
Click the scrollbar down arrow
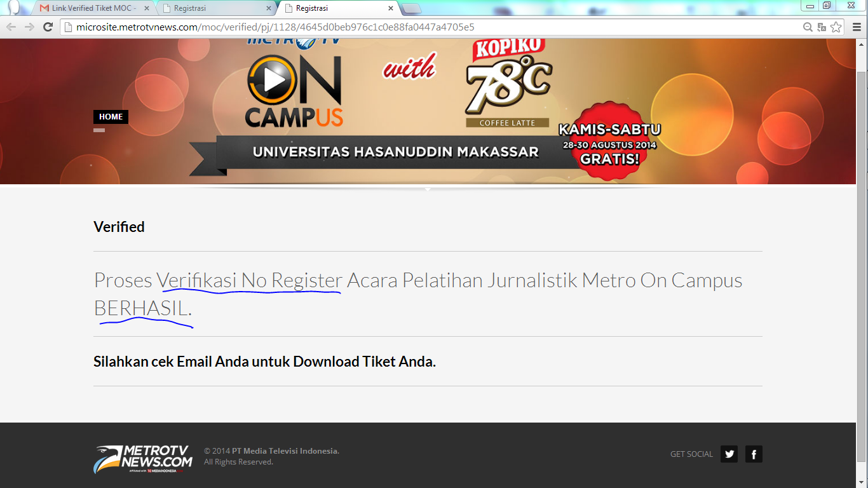point(862,482)
